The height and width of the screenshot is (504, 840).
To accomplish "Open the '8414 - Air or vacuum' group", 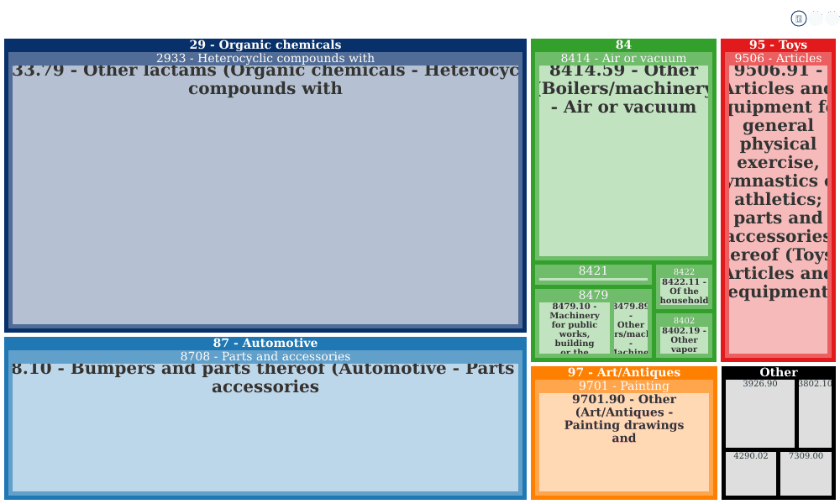I will click(x=623, y=59).
